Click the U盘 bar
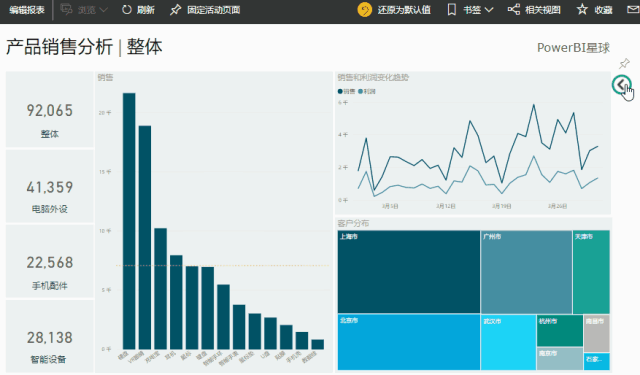The width and height of the screenshot is (640, 375). 270,333
